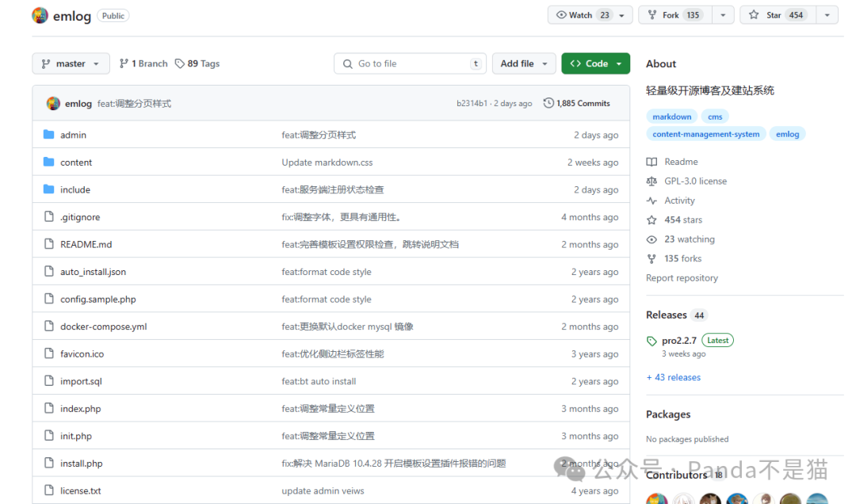Open the README.md file name
This screenshot has height=504, width=856.
(86, 244)
